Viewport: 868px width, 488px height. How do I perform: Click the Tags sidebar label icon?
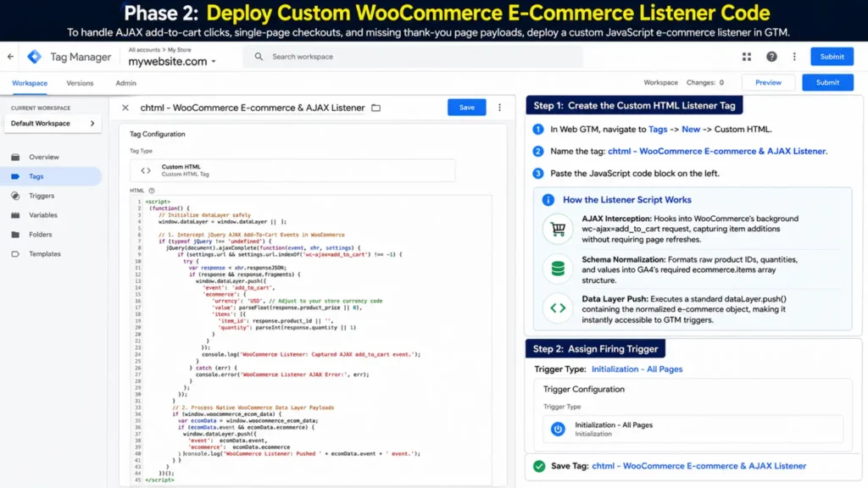pos(15,176)
